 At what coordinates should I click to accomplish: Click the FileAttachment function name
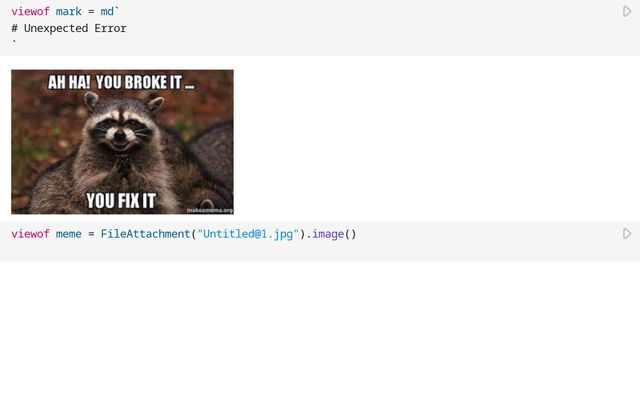coord(146,234)
